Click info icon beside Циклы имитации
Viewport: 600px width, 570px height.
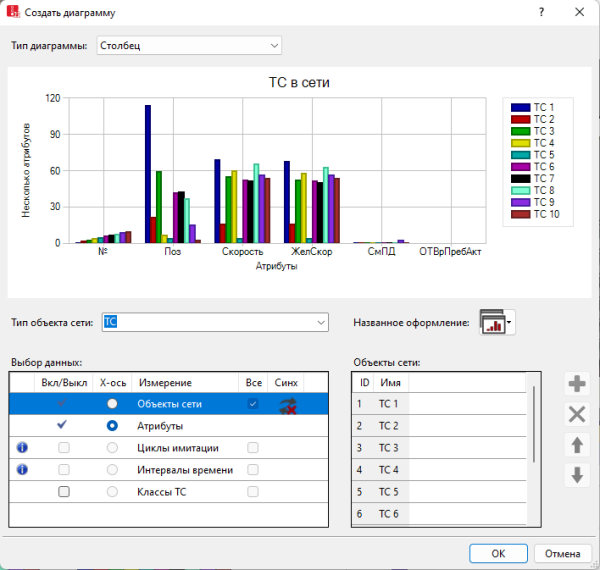pyautogui.click(x=21, y=447)
